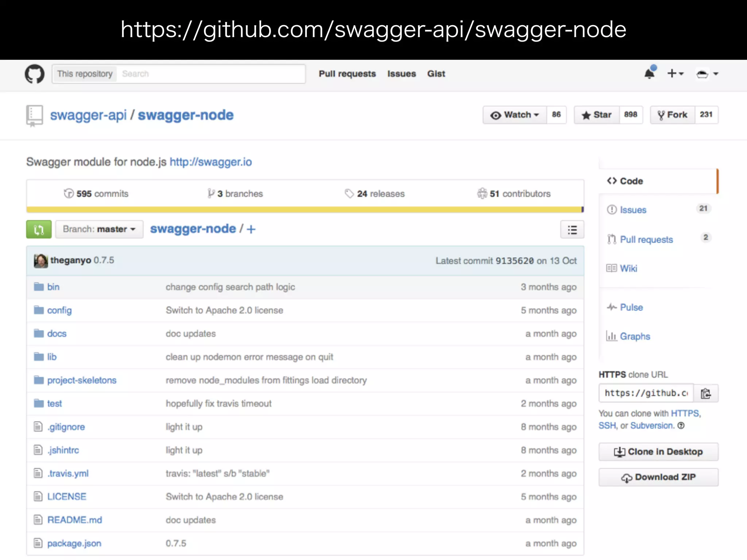The image size is (747, 560).
Task: Open the README.md file
Action: (x=75, y=520)
